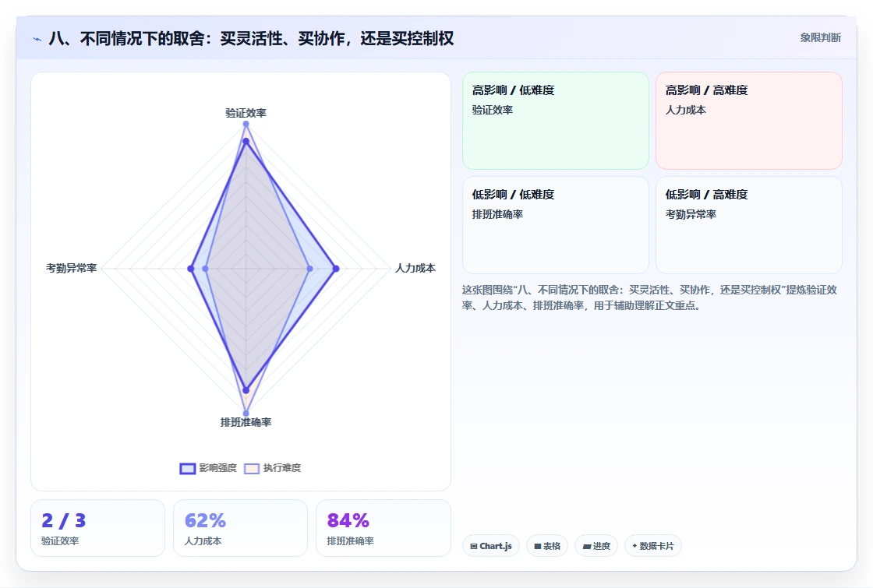Select the 数据卡片 tag
Image resolution: width=873 pixels, height=588 pixels.
tap(652, 546)
